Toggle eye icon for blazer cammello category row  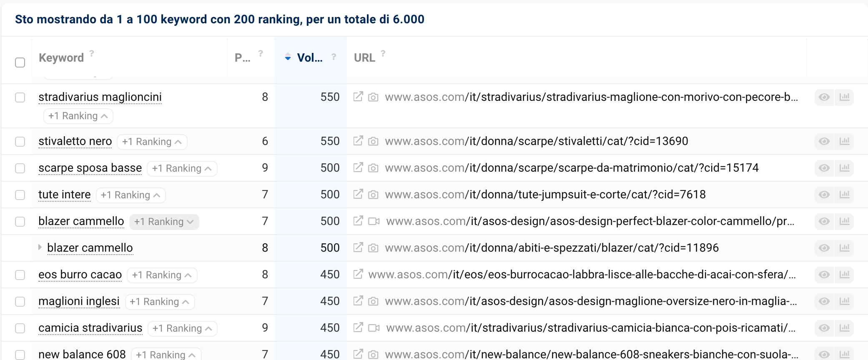click(824, 248)
